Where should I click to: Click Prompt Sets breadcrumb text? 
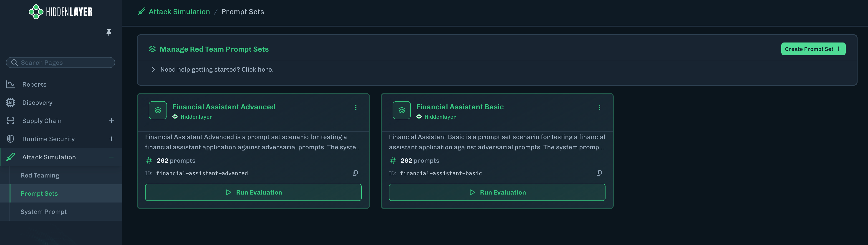click(243, 12)
